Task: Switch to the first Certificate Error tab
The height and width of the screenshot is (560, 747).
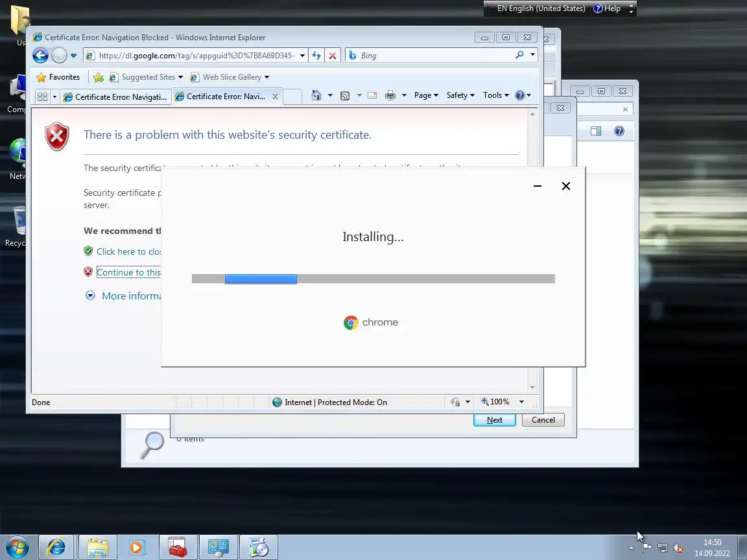Action: click(x=116, y=97)
